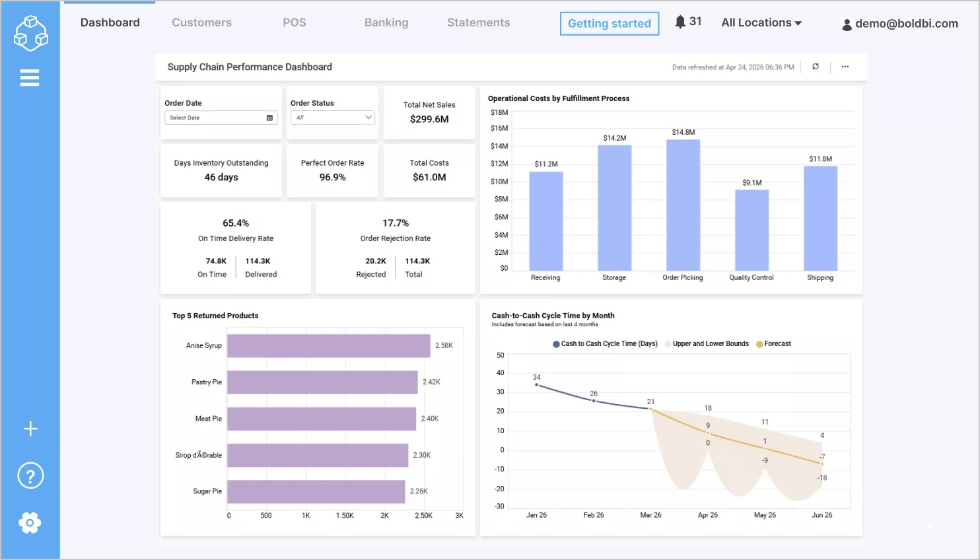Screen dimensions: 980x560
Task: Click the notification bell icon
Action: [680, 22]
